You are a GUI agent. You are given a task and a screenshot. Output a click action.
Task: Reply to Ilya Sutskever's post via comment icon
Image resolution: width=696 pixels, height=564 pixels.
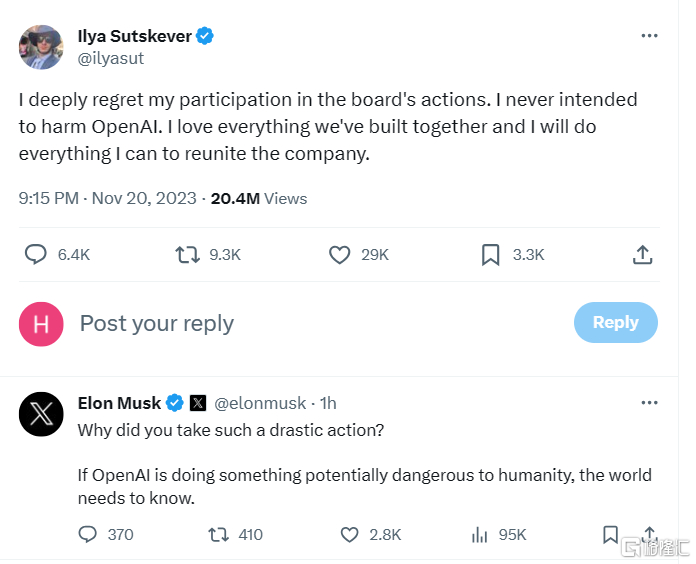click(x=36, y=254)
